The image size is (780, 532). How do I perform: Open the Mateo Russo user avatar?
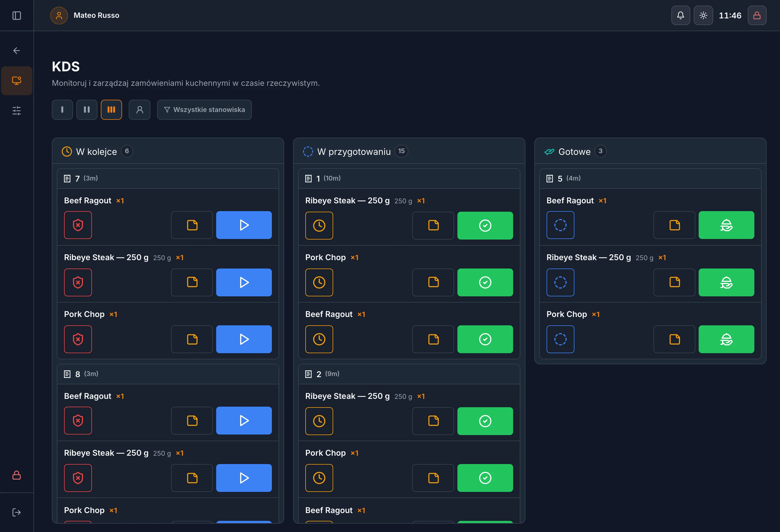pyautogui.click(x=59, y=15)
